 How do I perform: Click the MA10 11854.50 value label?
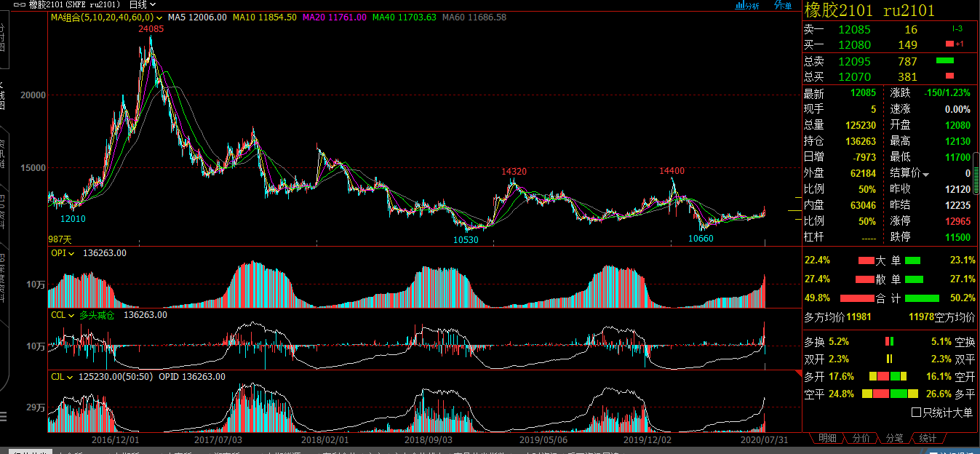coord(265,17)
